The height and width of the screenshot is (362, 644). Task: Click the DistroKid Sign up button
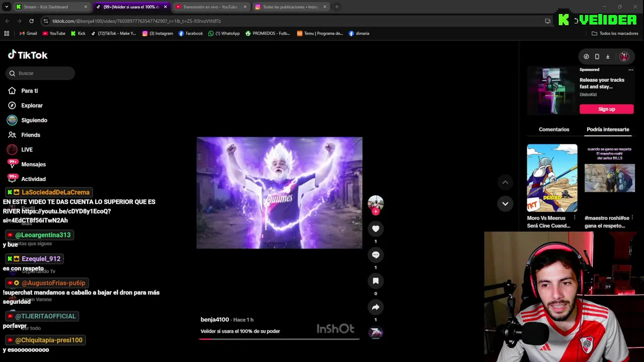coord(606,109)
